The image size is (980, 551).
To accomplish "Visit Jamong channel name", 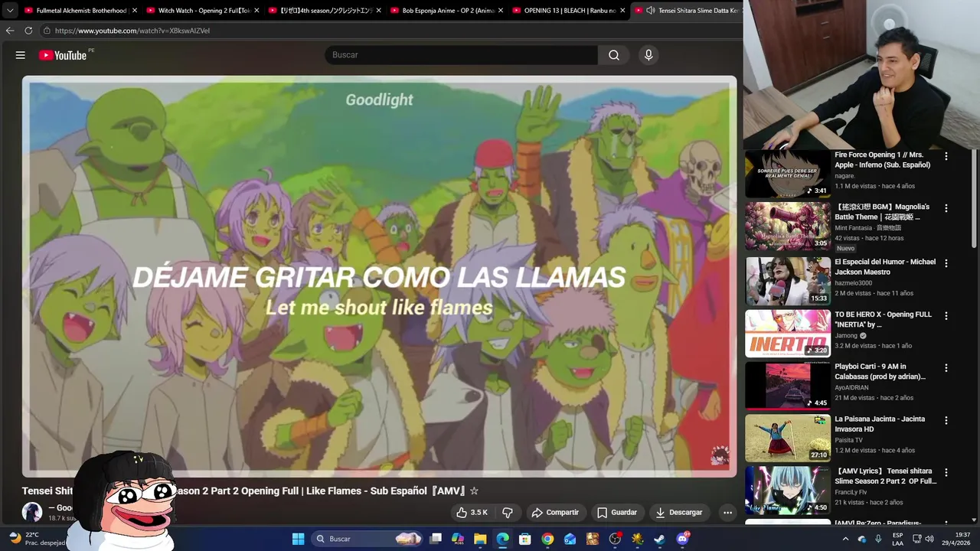I will [846, 335].
